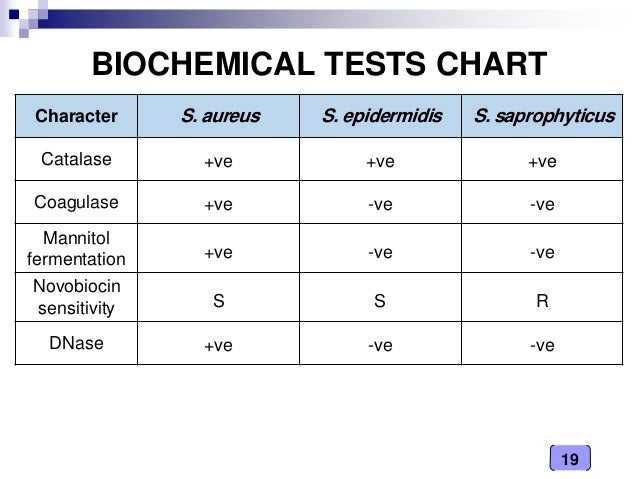The height and width of the screenshot is (479, 638).
Task: Click the slide number 19 badge
Action: click(570, 458)
